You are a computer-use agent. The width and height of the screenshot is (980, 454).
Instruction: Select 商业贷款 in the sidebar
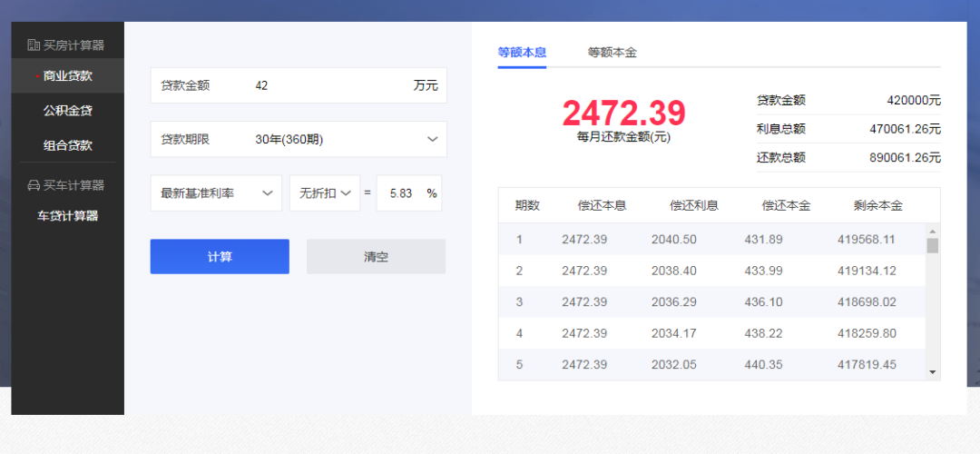[68, 76]
